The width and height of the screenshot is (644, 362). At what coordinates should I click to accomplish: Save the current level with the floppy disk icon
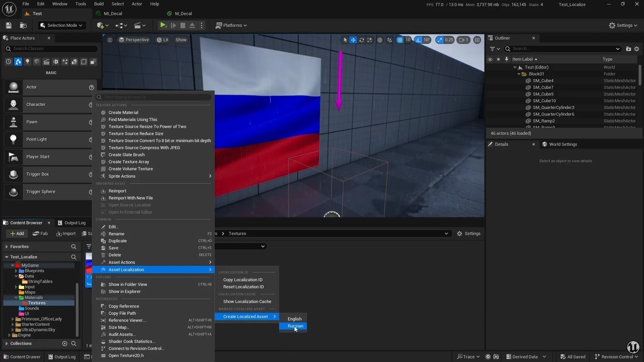[9, 25]
